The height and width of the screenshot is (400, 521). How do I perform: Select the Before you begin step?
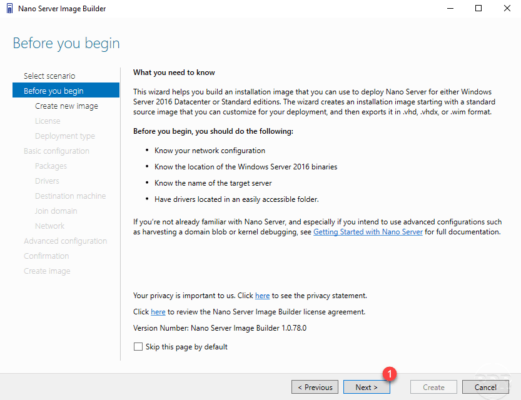tap(66, 90)
